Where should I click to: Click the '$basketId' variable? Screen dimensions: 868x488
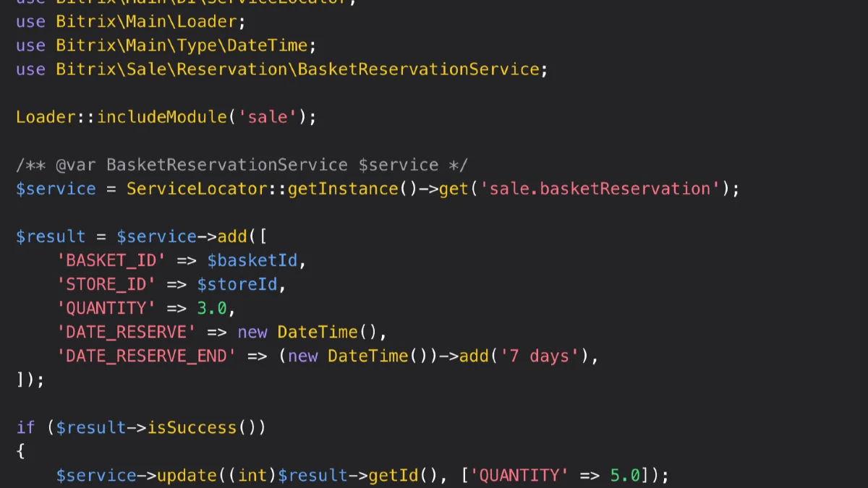(x=252, y=260)
